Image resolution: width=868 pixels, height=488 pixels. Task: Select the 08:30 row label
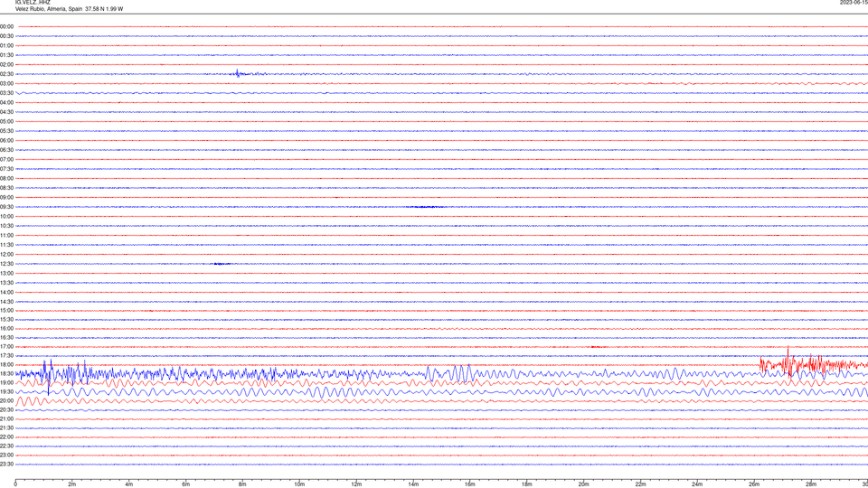pos(6,188)
